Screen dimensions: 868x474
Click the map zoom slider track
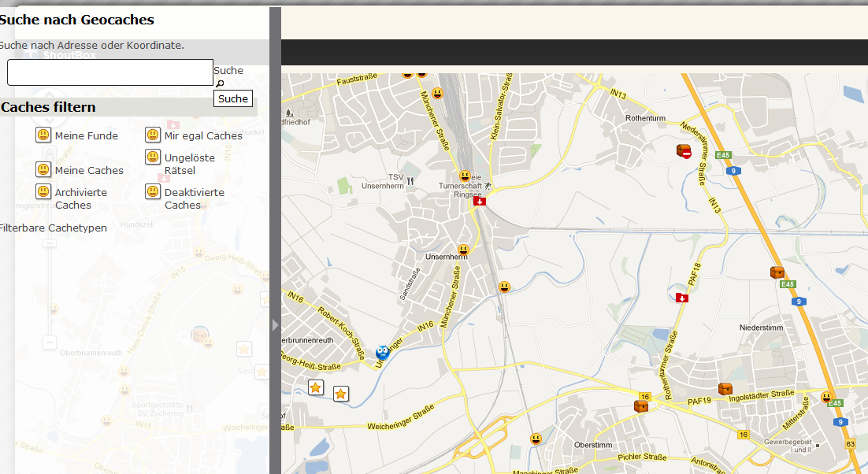(x=50, y=291)
